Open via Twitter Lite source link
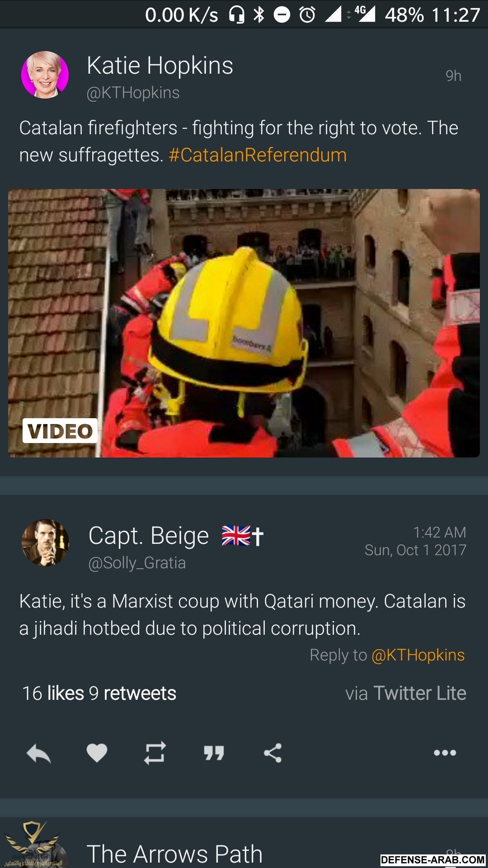The image size is (488, 868). (x=406, y=693)
